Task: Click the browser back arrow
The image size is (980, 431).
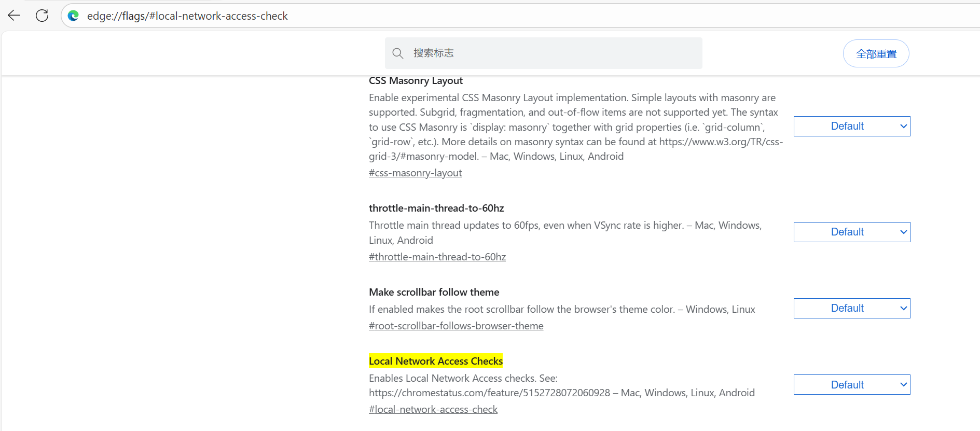Action: point(14,16)
